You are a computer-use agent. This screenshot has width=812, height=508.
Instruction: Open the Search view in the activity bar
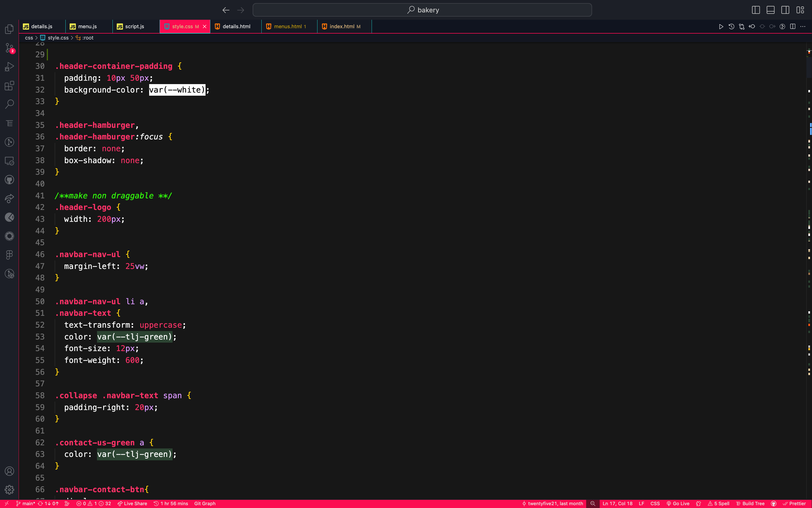9,104
